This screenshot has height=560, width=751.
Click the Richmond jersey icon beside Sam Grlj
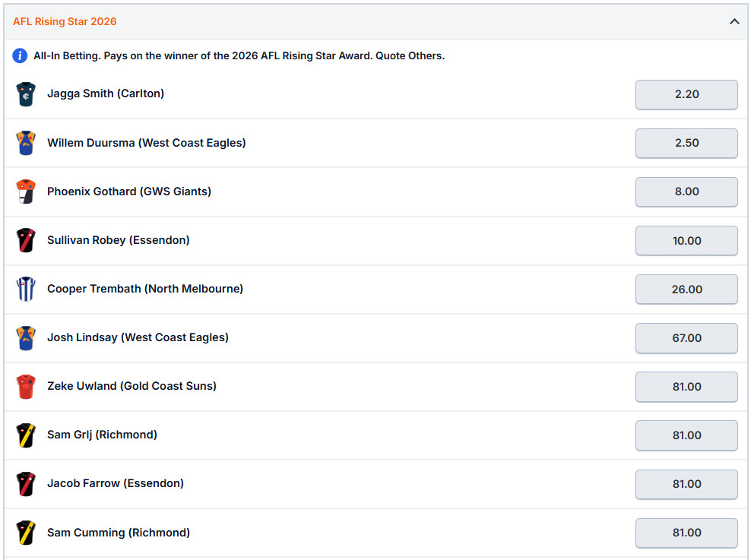[26, 435]
